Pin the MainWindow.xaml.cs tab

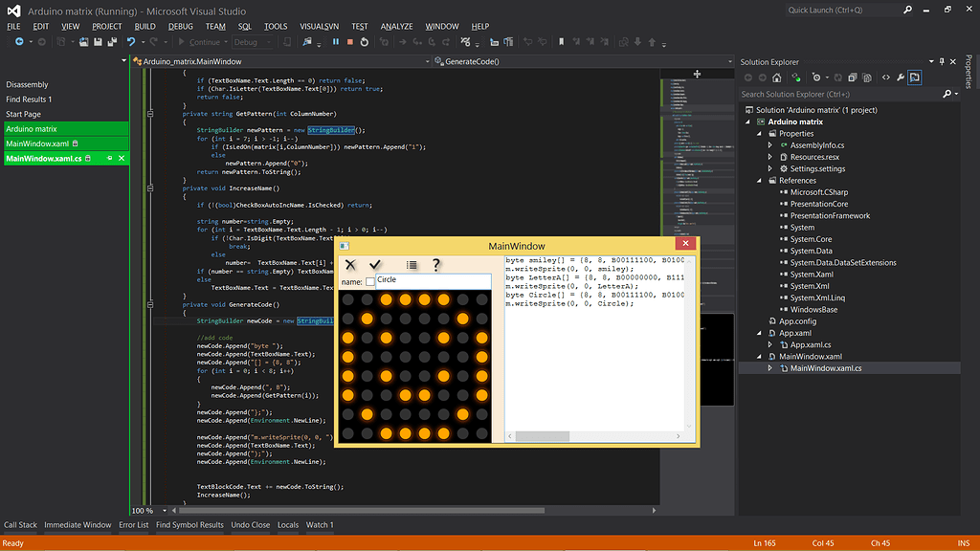coord(110,158)
